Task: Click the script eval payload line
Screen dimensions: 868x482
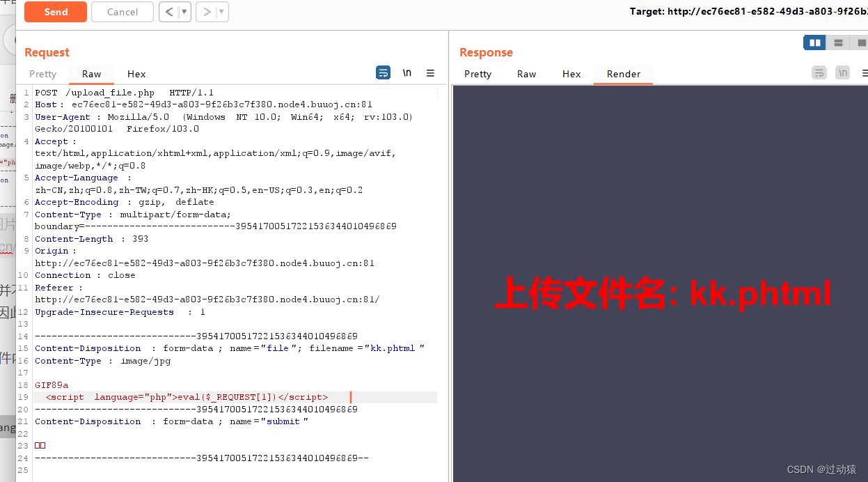Action: 187,397
